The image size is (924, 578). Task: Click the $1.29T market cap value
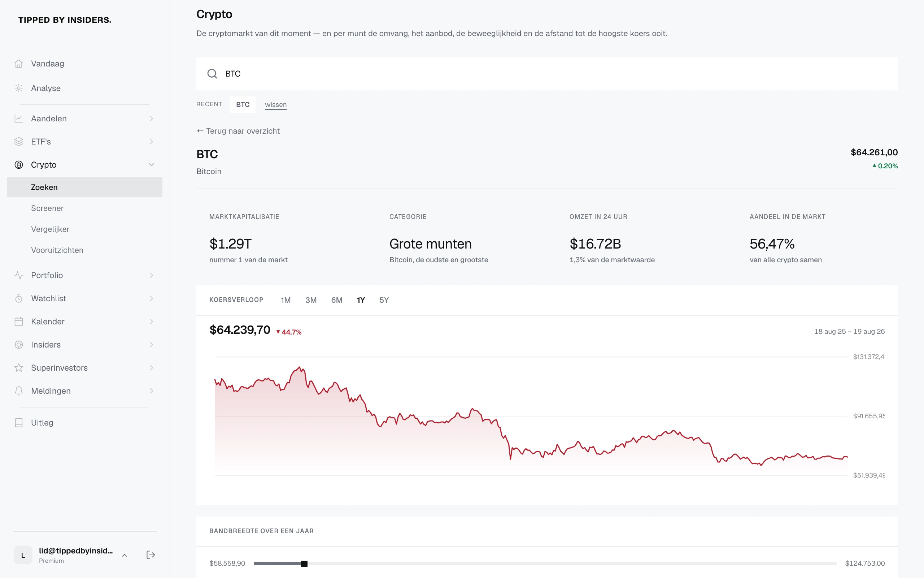coord(231,244)
